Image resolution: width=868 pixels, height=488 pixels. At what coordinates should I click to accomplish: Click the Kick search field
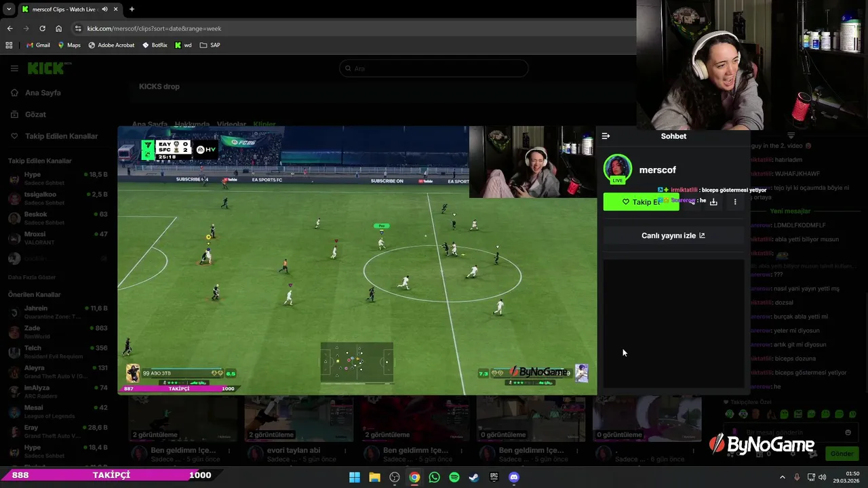pos(433,68)
